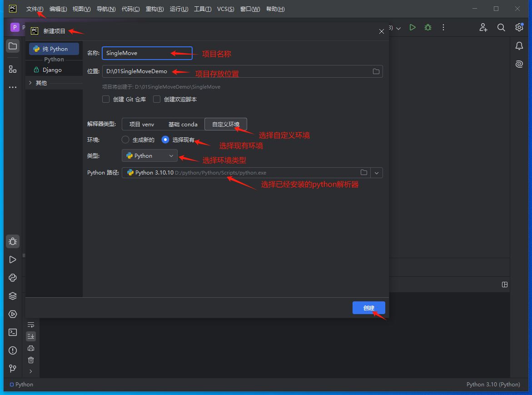Open the Notifications bell
The height and width of the screenshot is (395, 532).
tap(519, 46)
